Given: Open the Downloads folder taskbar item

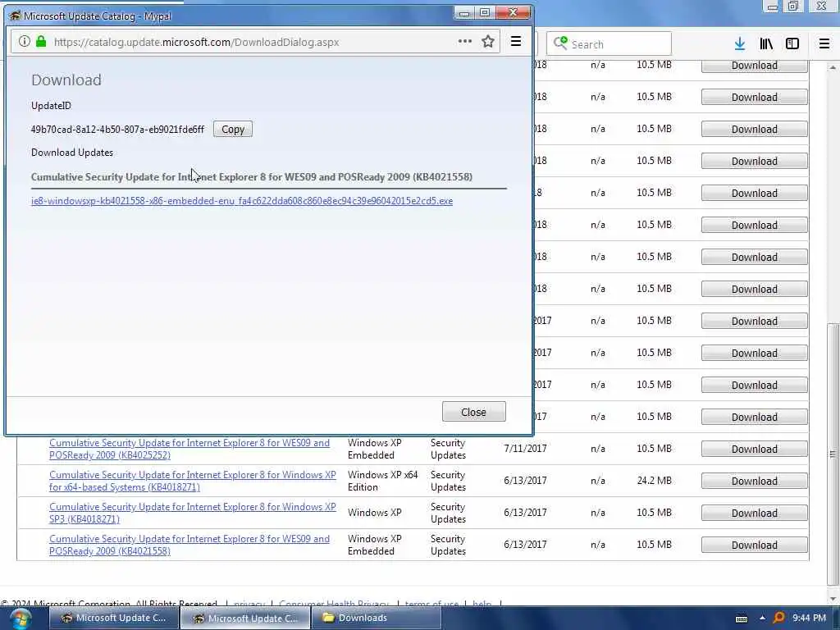Looking at the screenshot, I should pyautogui.click(x=376, y=618).
